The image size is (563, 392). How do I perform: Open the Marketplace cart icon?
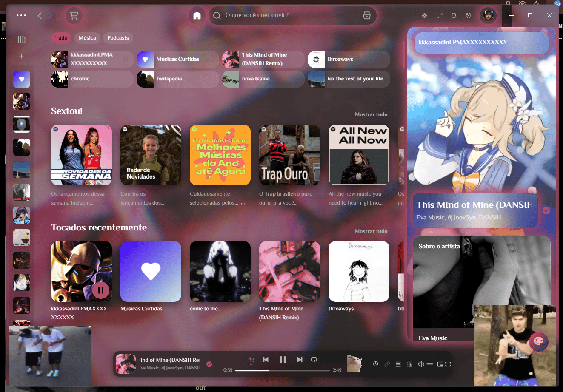pyautogui.click(x=74, y=16)
